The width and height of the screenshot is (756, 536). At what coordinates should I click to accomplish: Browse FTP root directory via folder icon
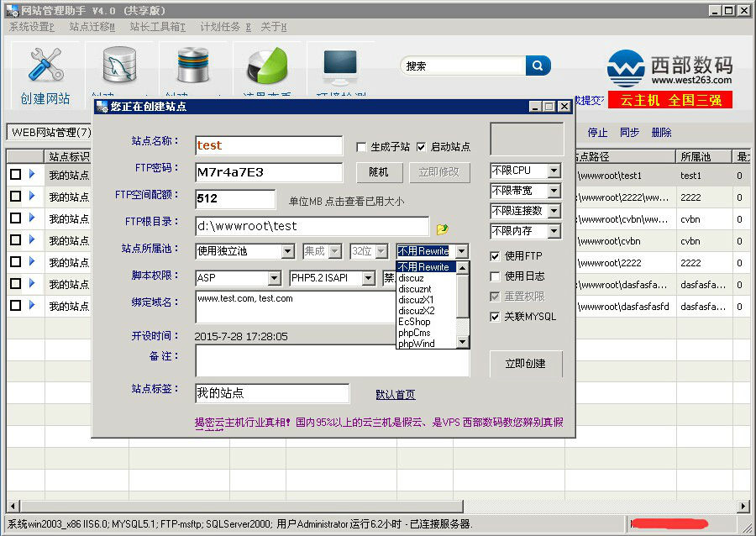442,229
